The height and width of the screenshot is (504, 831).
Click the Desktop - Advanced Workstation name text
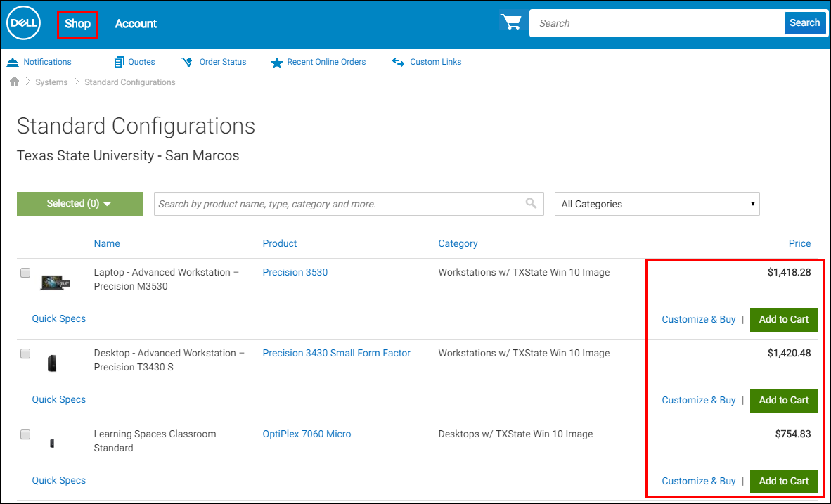(169, 360)
